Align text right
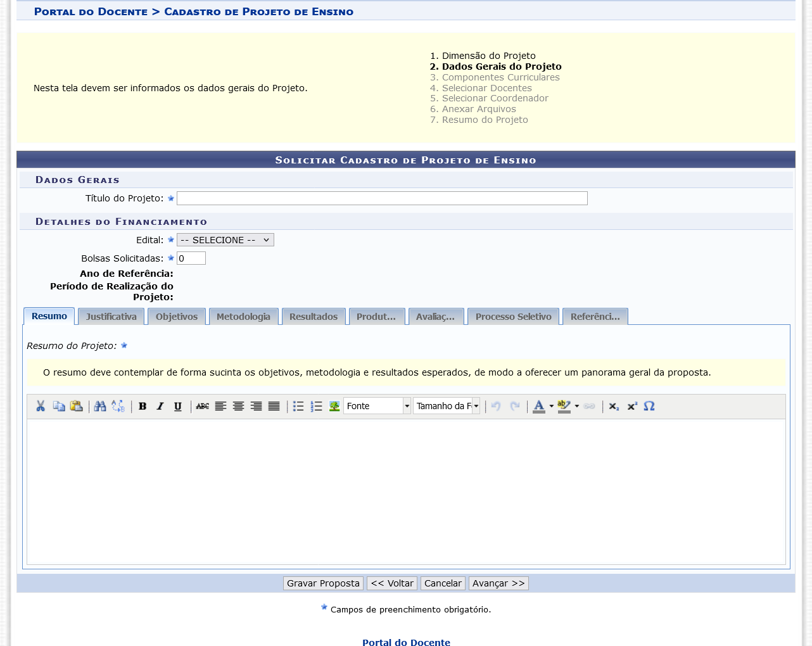The image size is (812, 646). [x=256, y=406]
